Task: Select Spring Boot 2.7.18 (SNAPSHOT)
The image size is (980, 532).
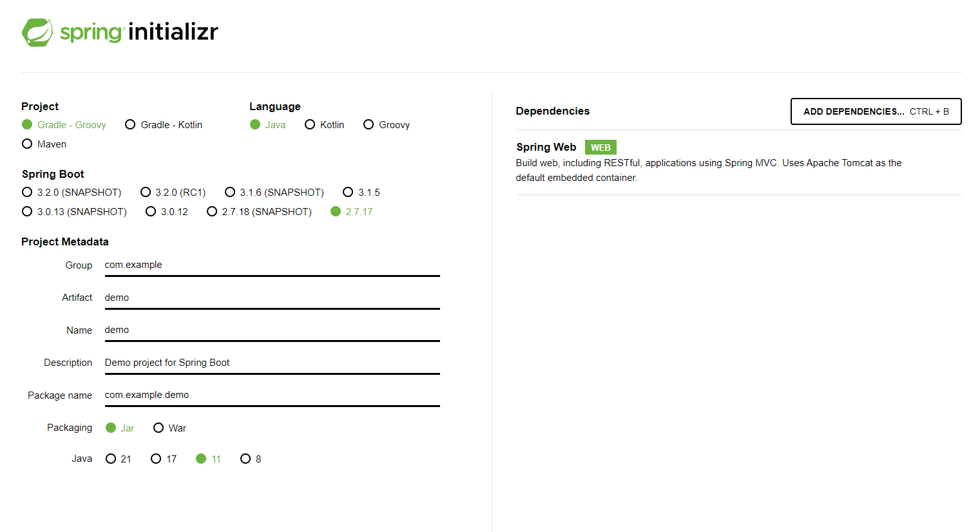Action: tap(259, 212)
